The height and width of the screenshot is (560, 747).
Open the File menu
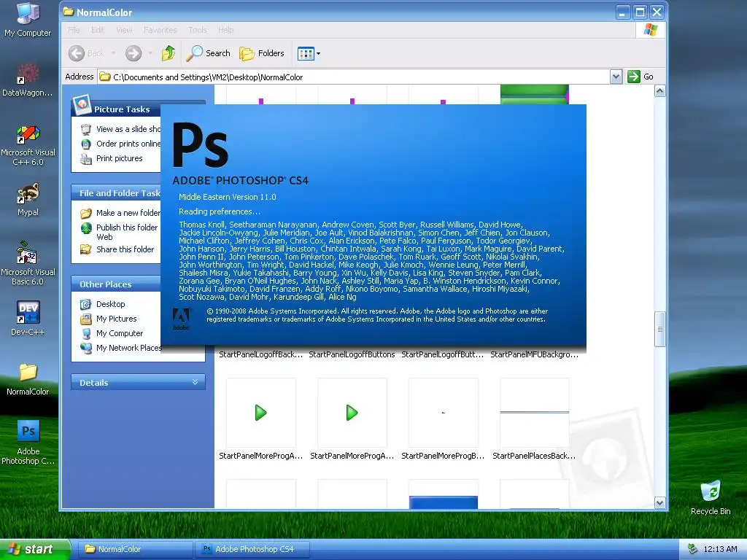click(x=74, y=30)
